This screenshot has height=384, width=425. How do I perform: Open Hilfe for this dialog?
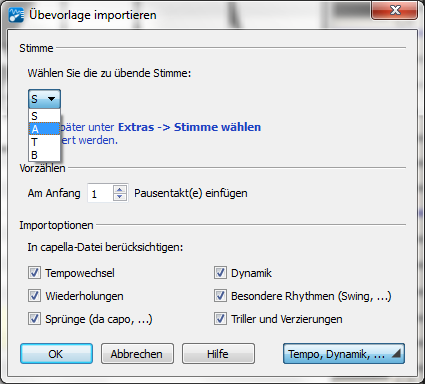pos(218,354)
